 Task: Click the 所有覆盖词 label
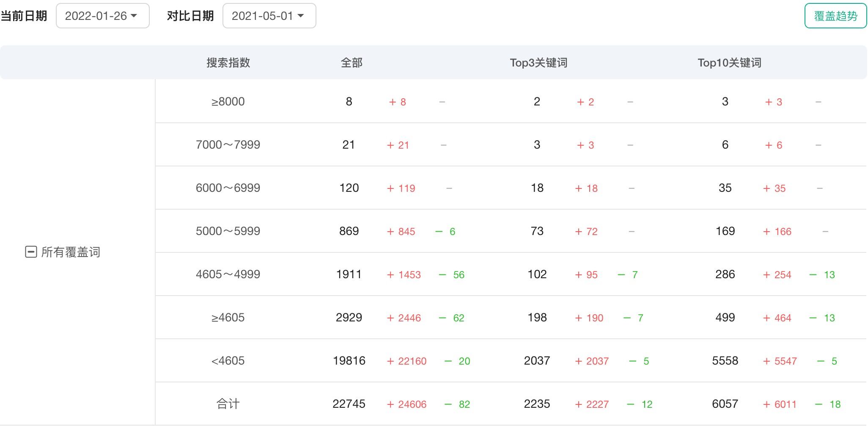pos(71,252)
